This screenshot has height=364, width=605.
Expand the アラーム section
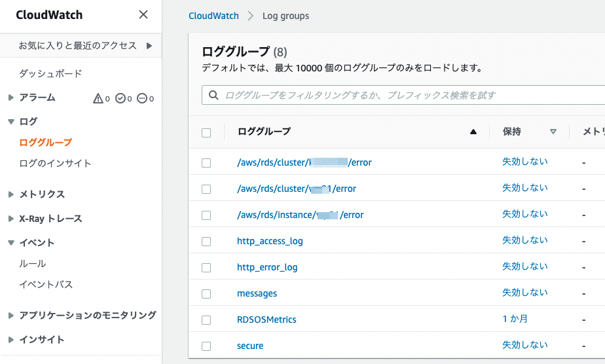[10, 98]
